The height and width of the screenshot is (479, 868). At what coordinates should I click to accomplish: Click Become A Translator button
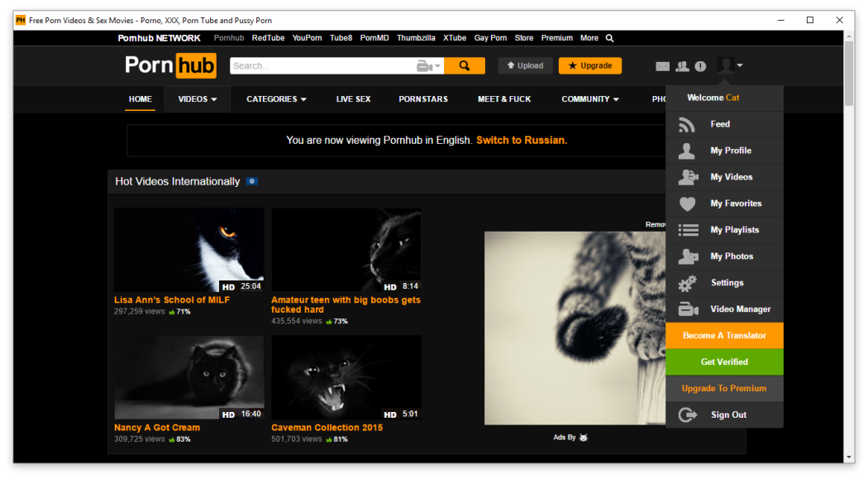[x=725, y=336]
